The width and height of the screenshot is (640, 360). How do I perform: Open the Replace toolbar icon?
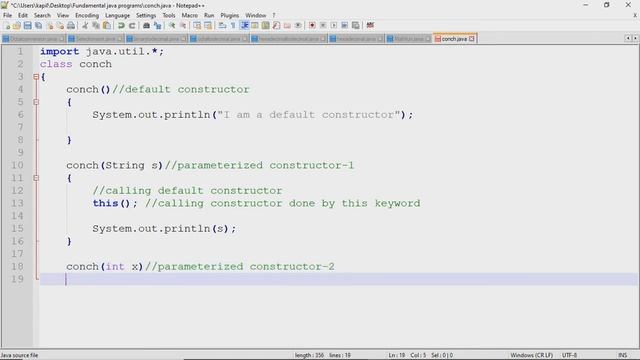158,25
